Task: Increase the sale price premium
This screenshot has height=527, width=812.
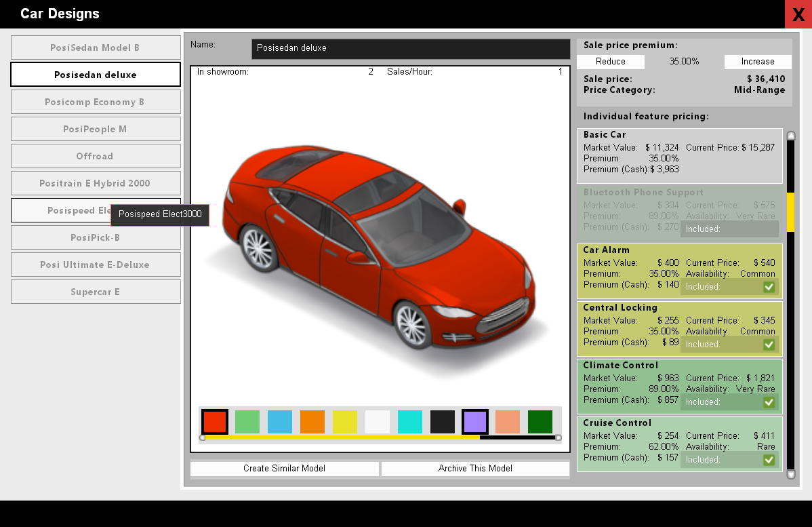Action: point(758,61)
